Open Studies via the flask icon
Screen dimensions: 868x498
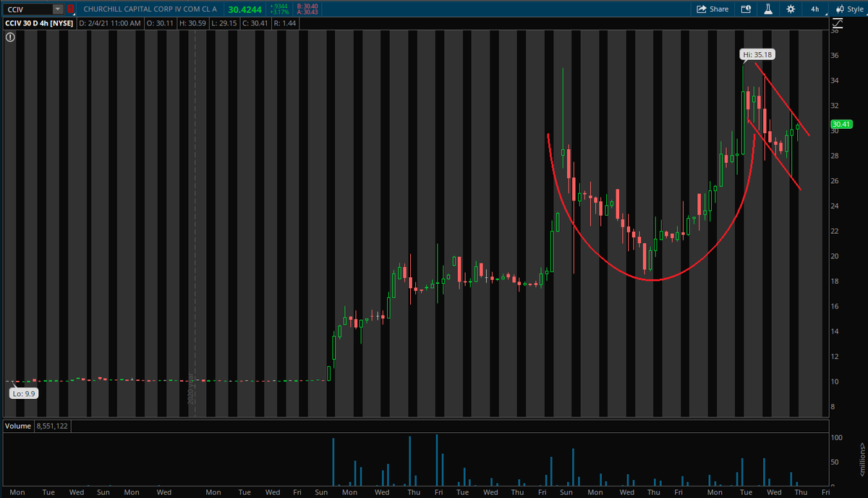[x=769, y=9]
